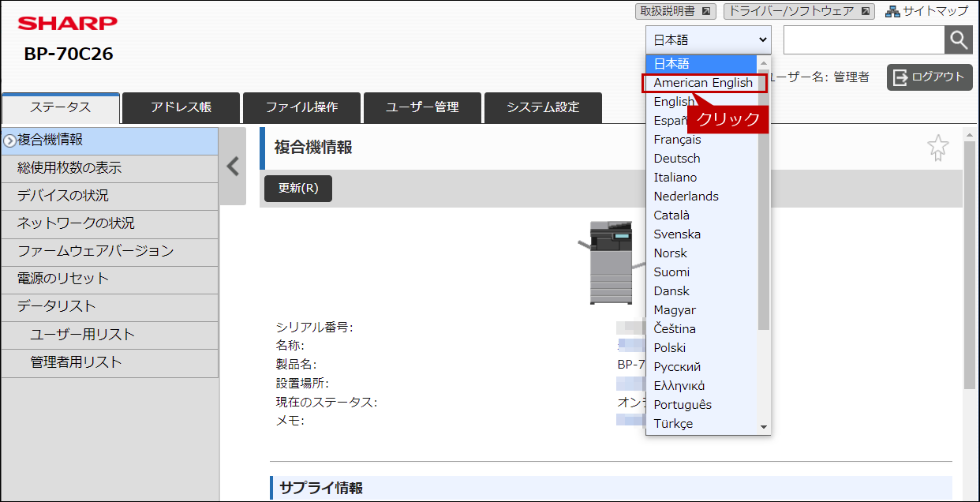Click the search text field
This screenshot has width=980, height=502.
click(864, 39)
